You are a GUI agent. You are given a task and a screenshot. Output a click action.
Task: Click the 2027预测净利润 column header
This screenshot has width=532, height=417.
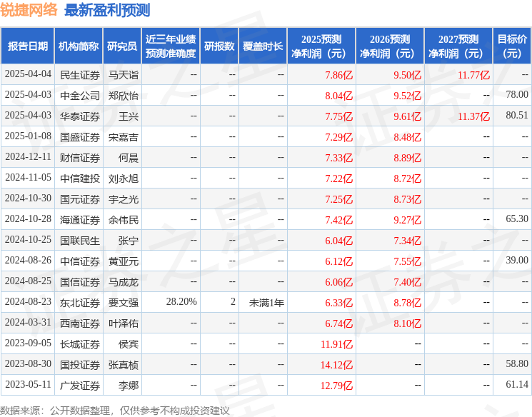coord(458,46)
